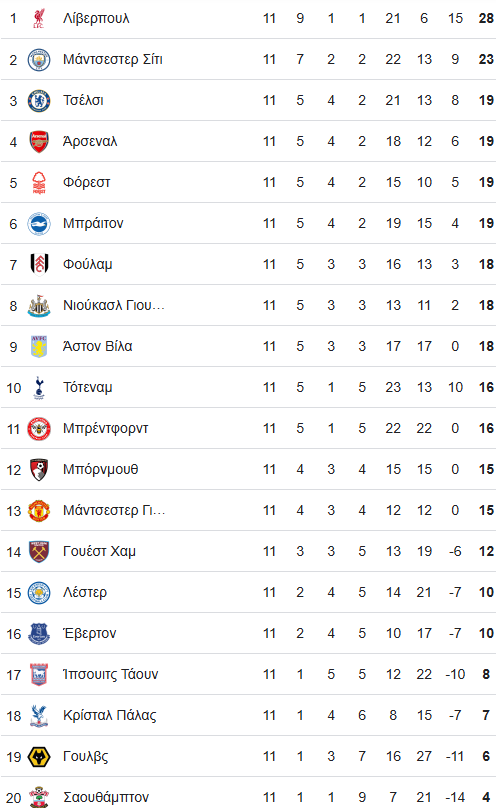Select the Everton blue badge
Screen dimensions: 496x808
tap(39, 634)
